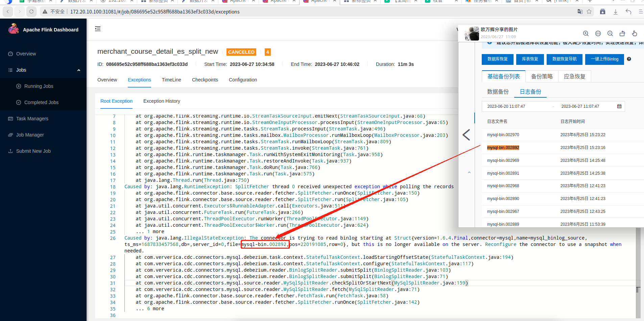Open Job Manager in the sidebar
Viewport: 644px width, 321px height.
[30, 135]
